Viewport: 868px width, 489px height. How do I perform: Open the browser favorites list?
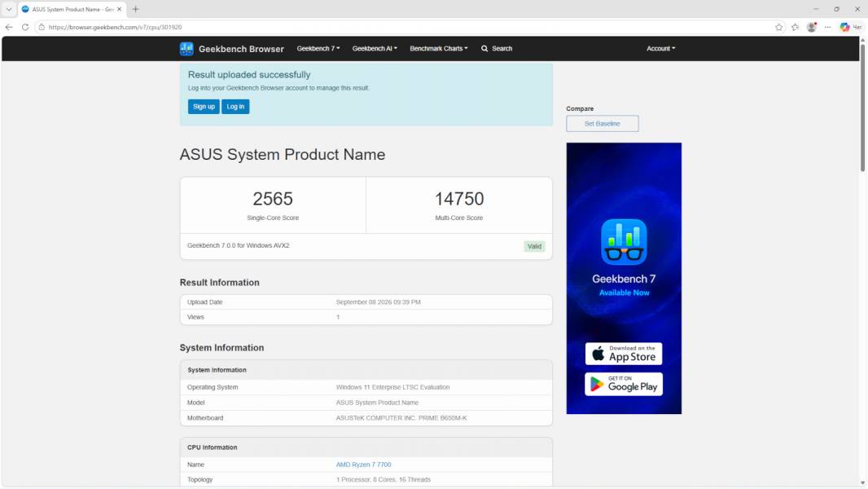pyautogui.click(x=795, y=27)
